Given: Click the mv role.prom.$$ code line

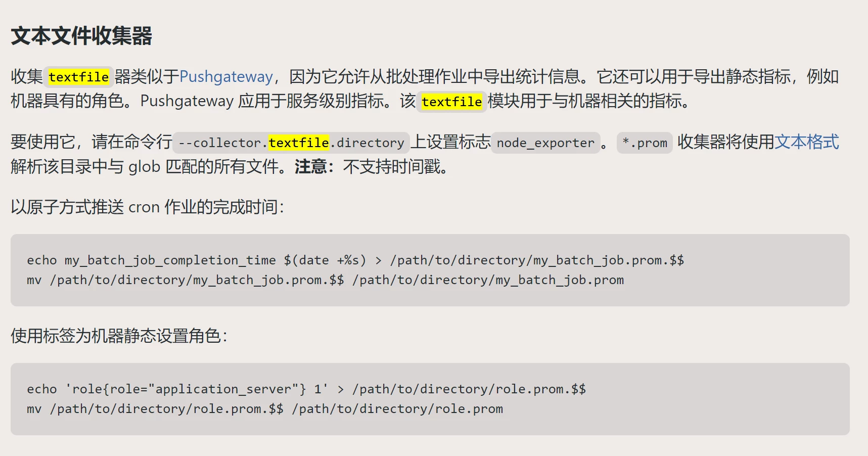Looking at the screenshot, I should pyautogui.click(x=265, y=409).
